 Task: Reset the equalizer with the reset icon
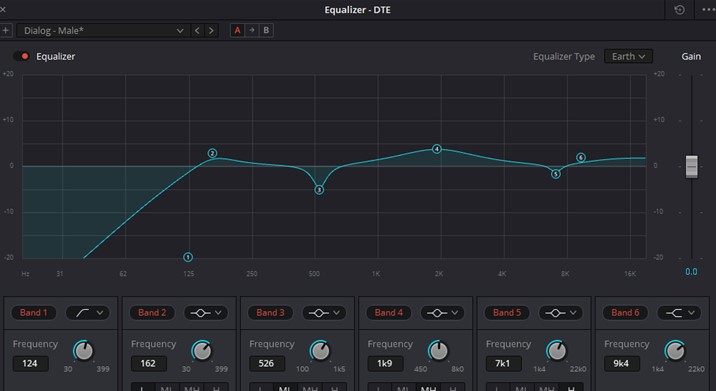tap(679, 10)
